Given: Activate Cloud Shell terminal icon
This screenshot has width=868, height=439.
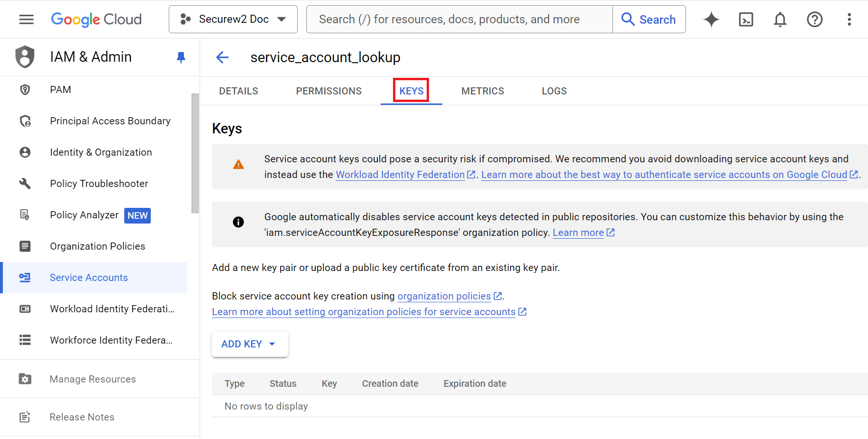Looking at the screenshot, I should tap(746, 19).
